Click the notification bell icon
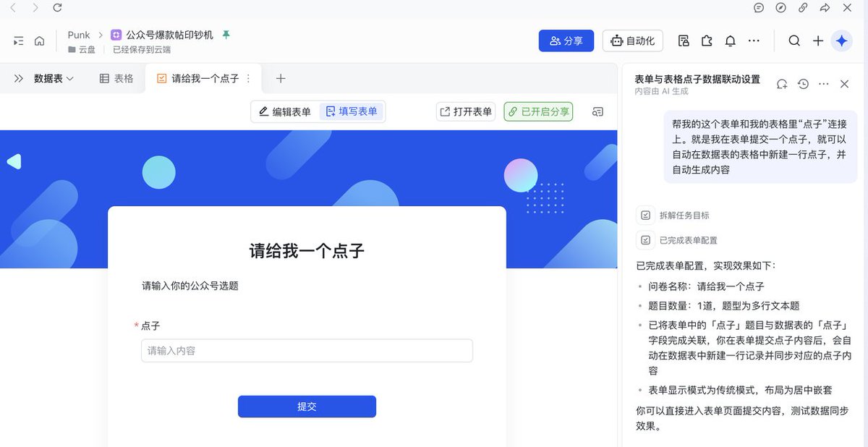 point(731,41)
